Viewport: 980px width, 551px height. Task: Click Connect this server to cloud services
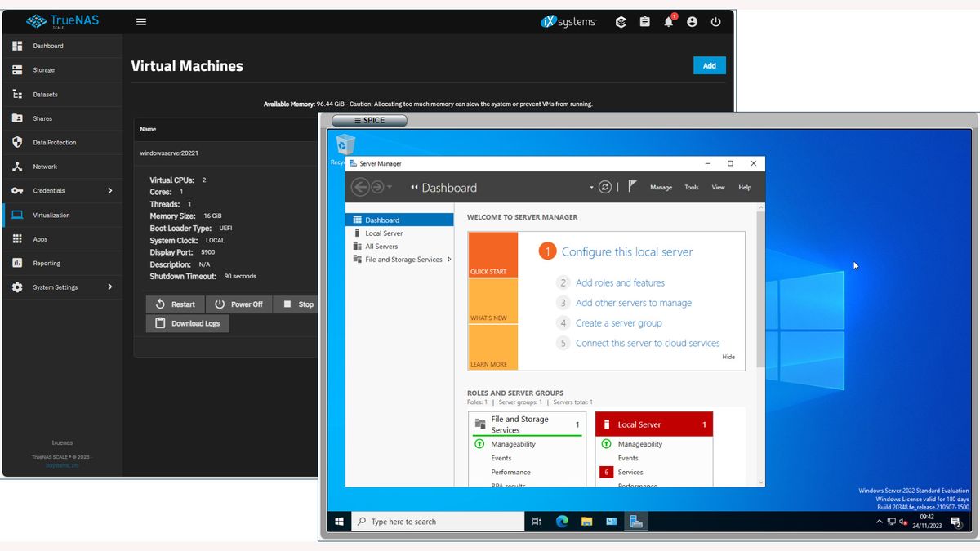tap(648, 344)
